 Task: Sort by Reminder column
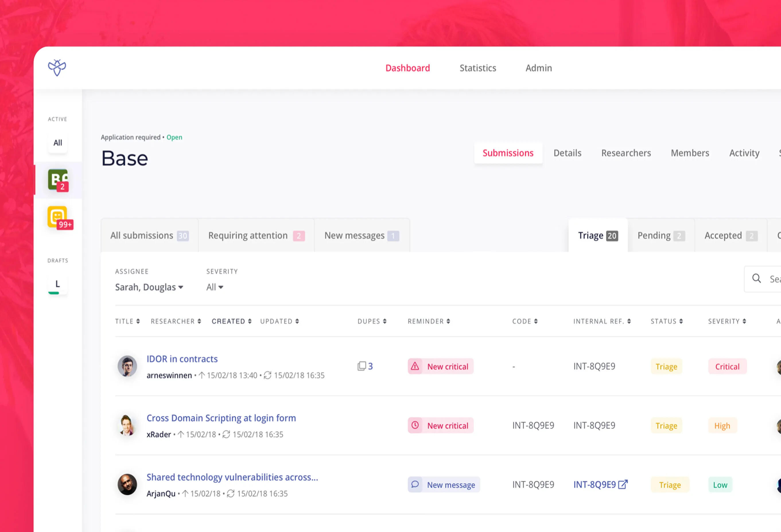pos(429,321)
